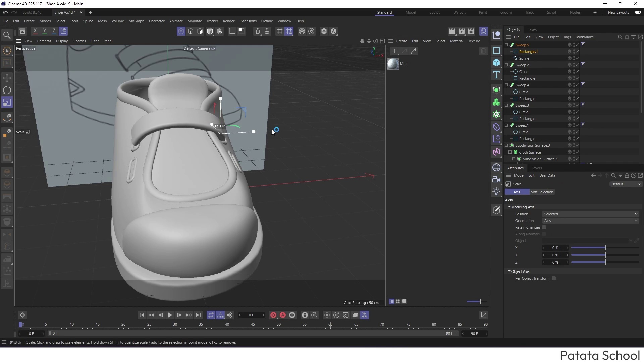
Task: Toggle New Layouts switch
Action: pos(638,12)
